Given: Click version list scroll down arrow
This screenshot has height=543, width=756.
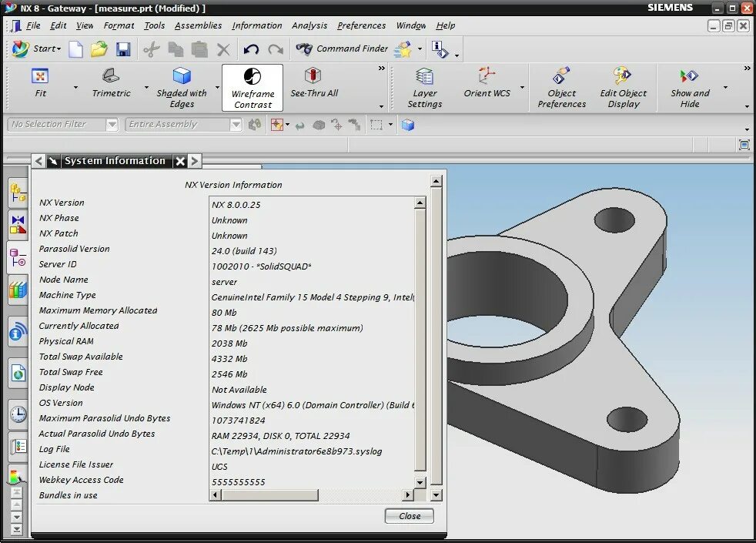Looking at the screenshot, I should click(x=420, y=482).
